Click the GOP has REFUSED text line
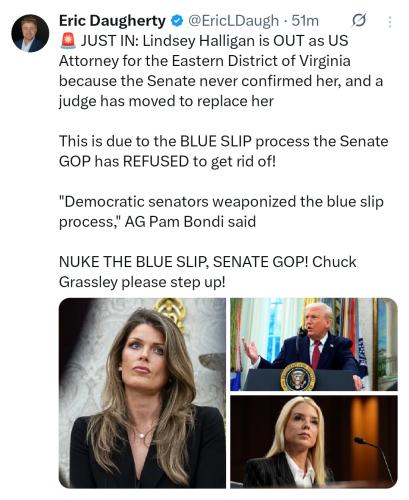 (167, 162)
